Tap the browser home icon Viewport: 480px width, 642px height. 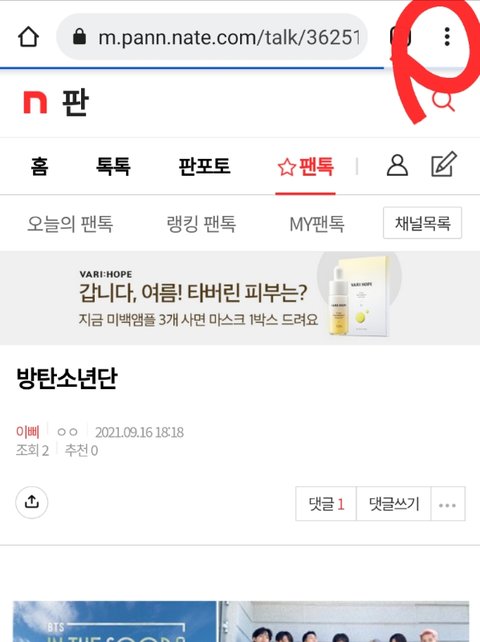(28, 37)
